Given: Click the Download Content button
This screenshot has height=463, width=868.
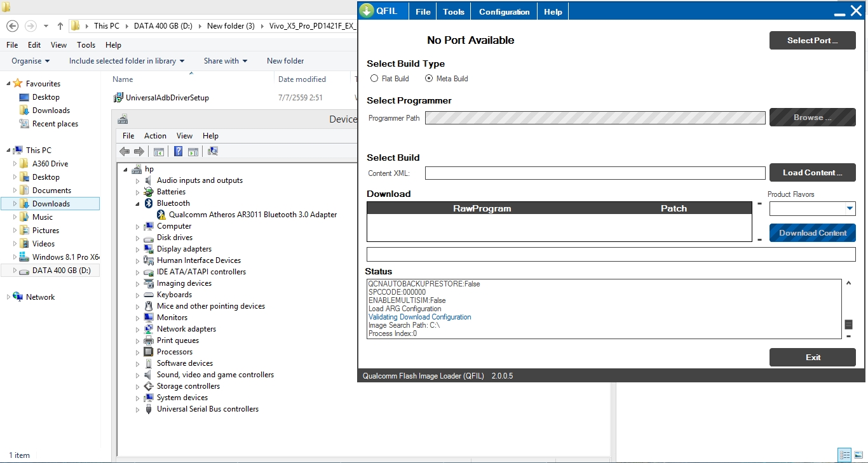Looking at the screenshot, I should 813,233.
